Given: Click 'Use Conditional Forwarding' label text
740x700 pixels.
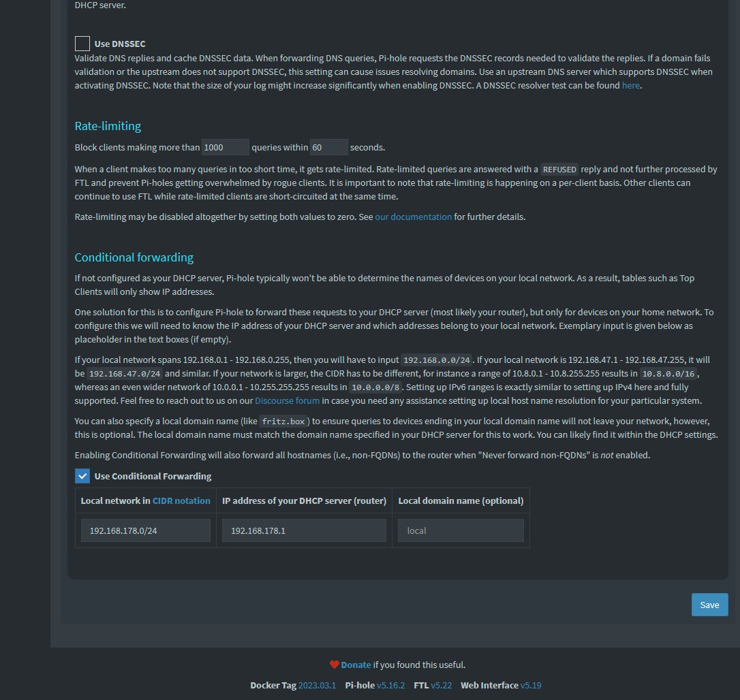Looking at the screenshot, I should coord(153,477).
